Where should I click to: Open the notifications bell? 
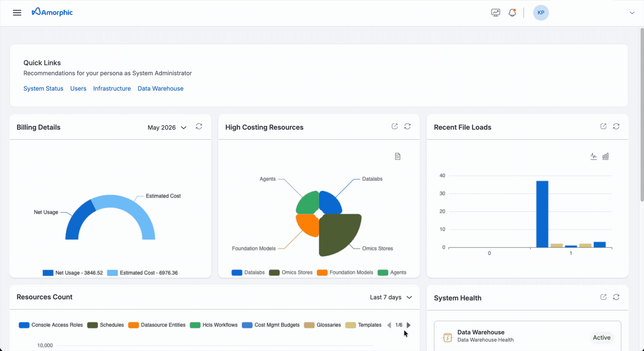pyautogui.click(x=512, y=13)
